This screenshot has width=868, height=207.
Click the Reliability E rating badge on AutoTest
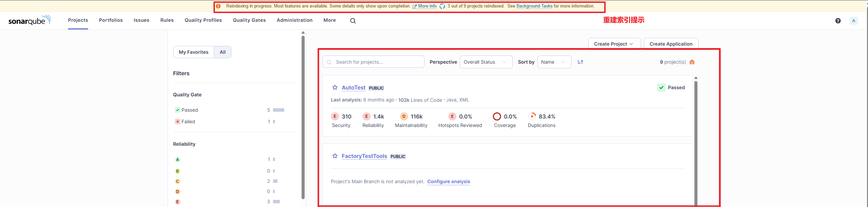[x=367, y=116]
